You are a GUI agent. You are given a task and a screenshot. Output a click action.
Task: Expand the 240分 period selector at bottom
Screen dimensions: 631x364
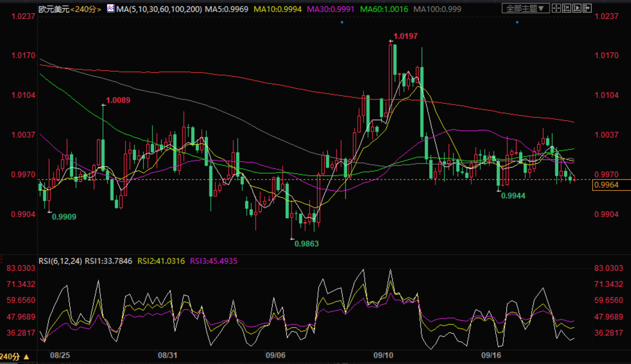[x=15, y=356]
